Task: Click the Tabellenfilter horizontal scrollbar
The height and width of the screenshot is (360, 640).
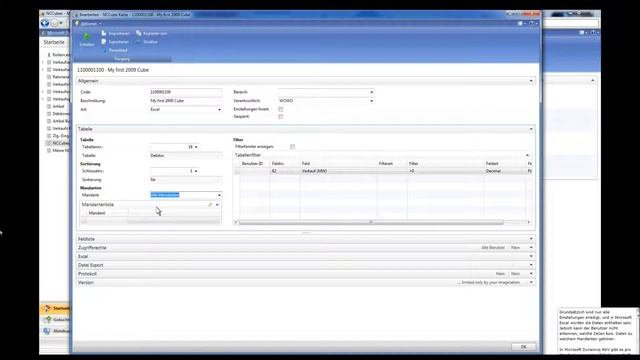Action: point(371,222)
